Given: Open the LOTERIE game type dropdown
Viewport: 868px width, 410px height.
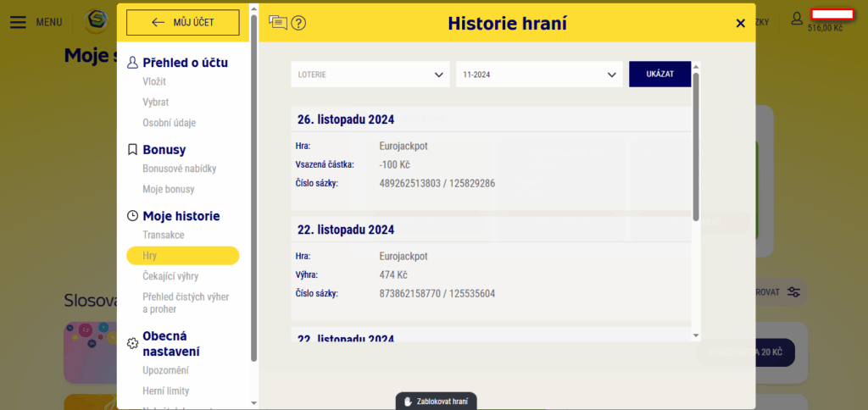Looking at the screenshot, I should [370, 75].
